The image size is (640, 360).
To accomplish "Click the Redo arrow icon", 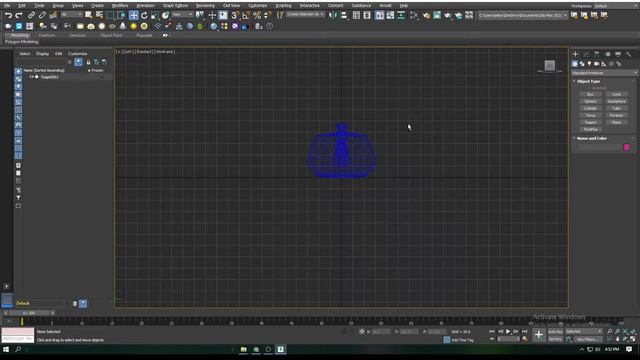I will [19, 16].
